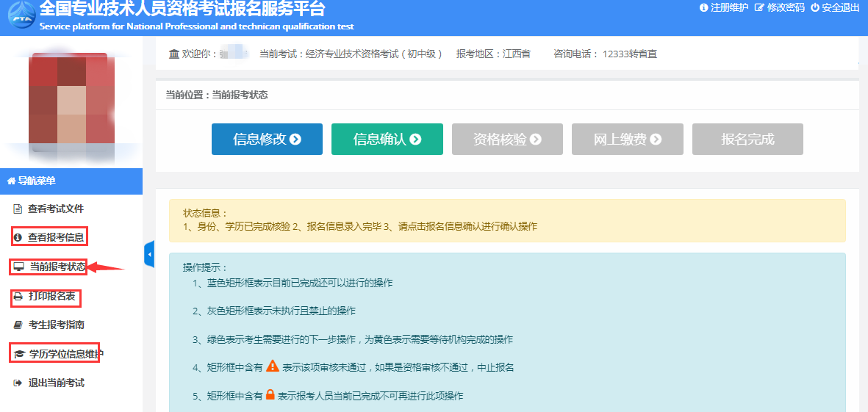Click the 当前考试：经济专业技术资格考试 text
Viewport: 868px width, 412px height.
(x=351, y=54)
